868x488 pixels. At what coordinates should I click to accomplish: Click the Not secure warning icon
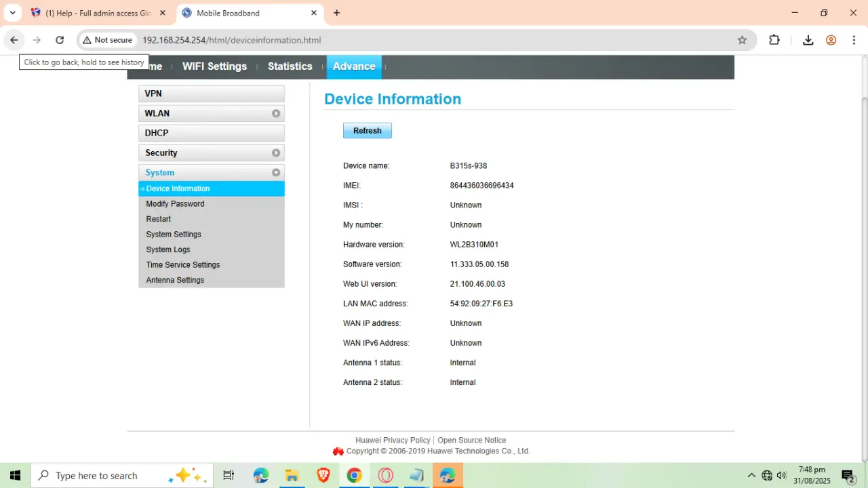click(87, 40)
